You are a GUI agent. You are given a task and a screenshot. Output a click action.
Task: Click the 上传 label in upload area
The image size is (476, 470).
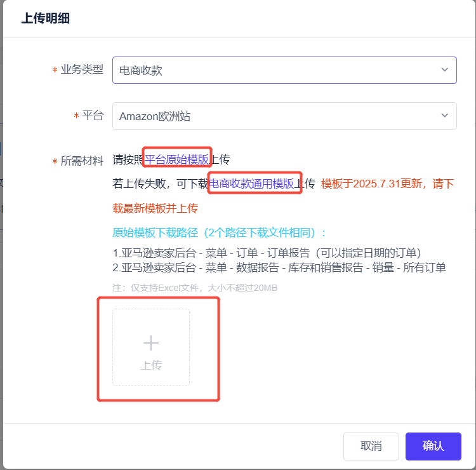151,366
